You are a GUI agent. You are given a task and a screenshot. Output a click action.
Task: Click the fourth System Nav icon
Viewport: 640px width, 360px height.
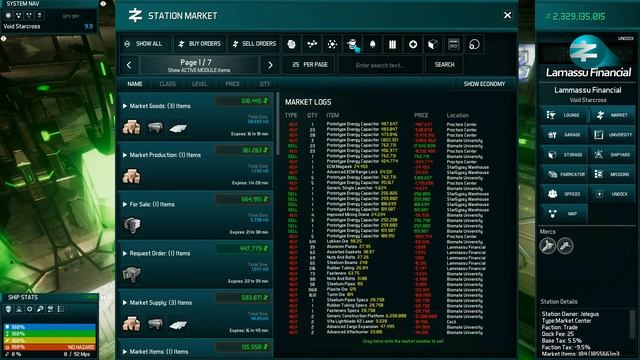coord(39,15)
